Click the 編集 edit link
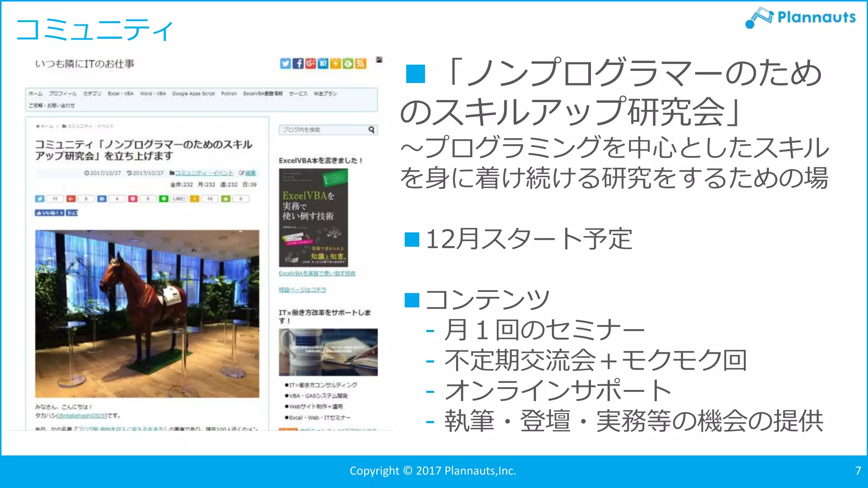The image size is (868, 488). click(250, 173)
